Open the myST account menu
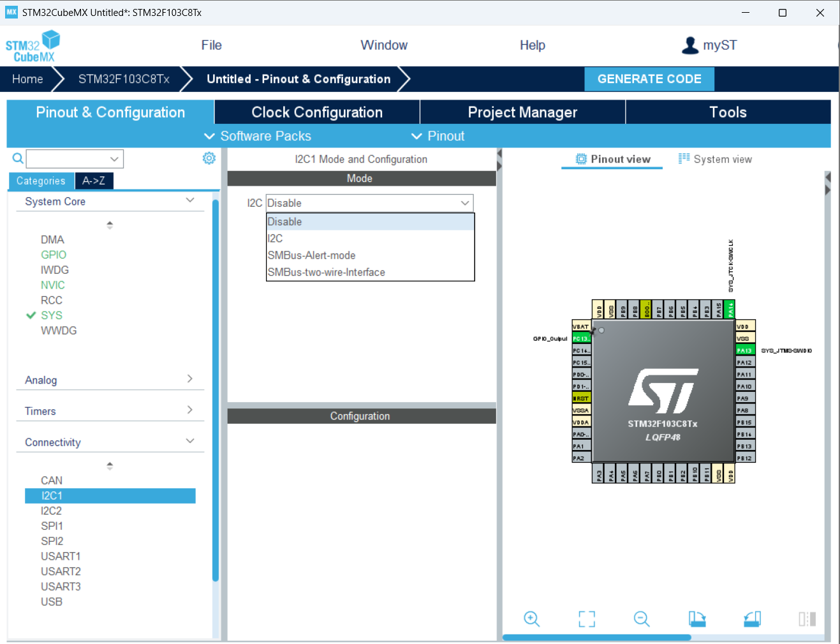The height and width of the screenshot is (644, 840). click(709, 45)
